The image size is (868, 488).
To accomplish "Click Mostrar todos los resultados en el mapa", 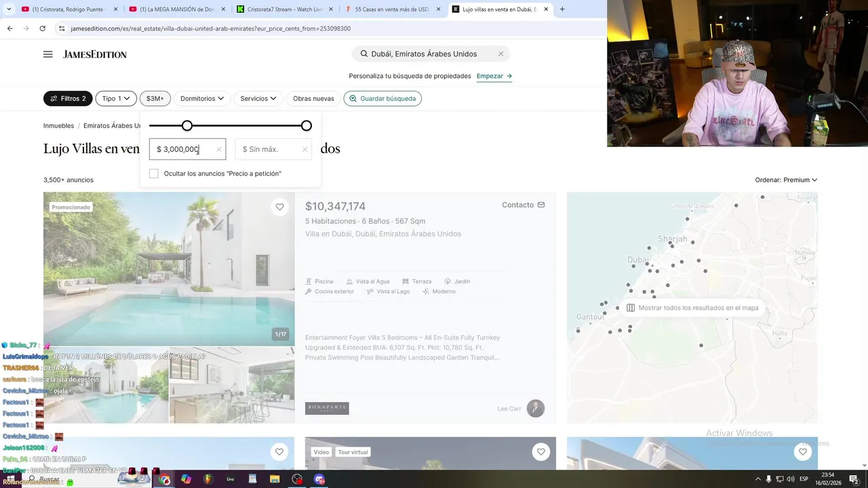I will point(692,308).
